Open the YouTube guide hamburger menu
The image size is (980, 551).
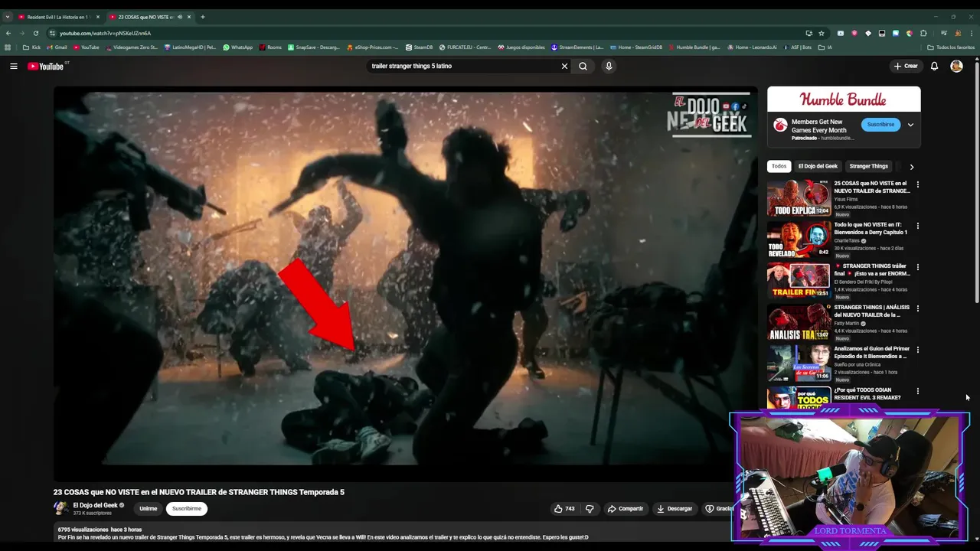coord(13,66)
